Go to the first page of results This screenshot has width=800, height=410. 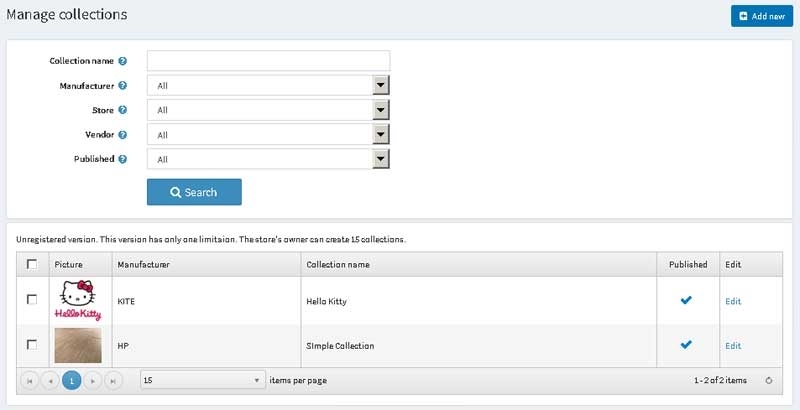(28, 380)
